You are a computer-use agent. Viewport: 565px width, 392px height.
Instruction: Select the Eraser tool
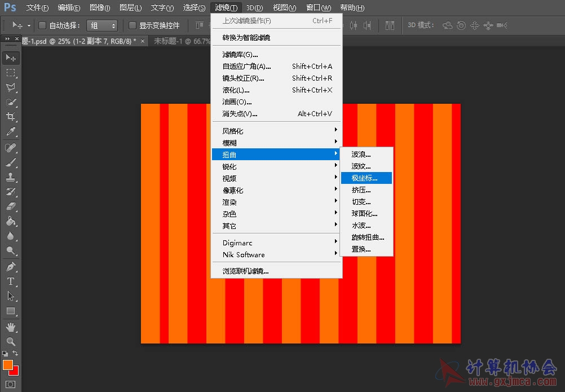click(11, 206)
